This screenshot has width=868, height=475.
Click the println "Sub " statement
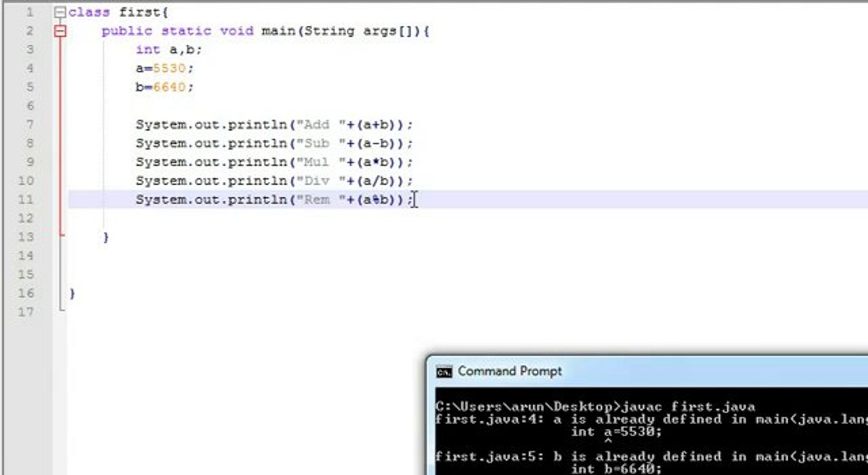(x=274, y=143)
